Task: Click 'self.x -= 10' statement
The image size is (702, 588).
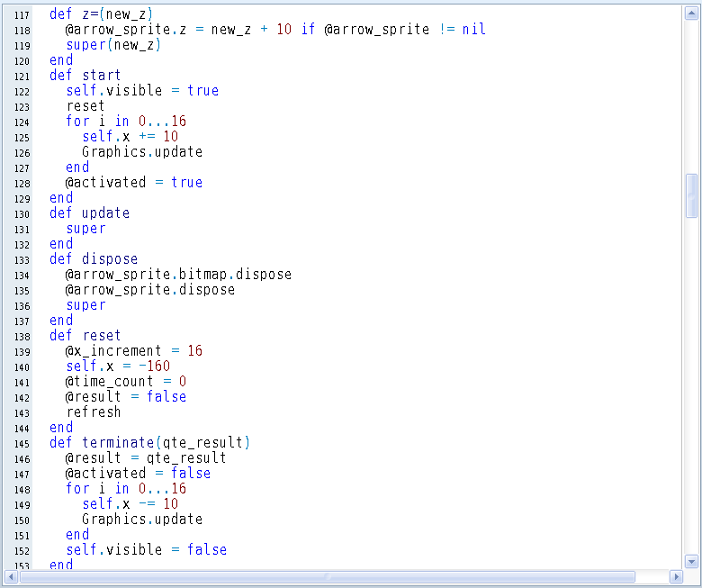Action: [x=130, y=503]
